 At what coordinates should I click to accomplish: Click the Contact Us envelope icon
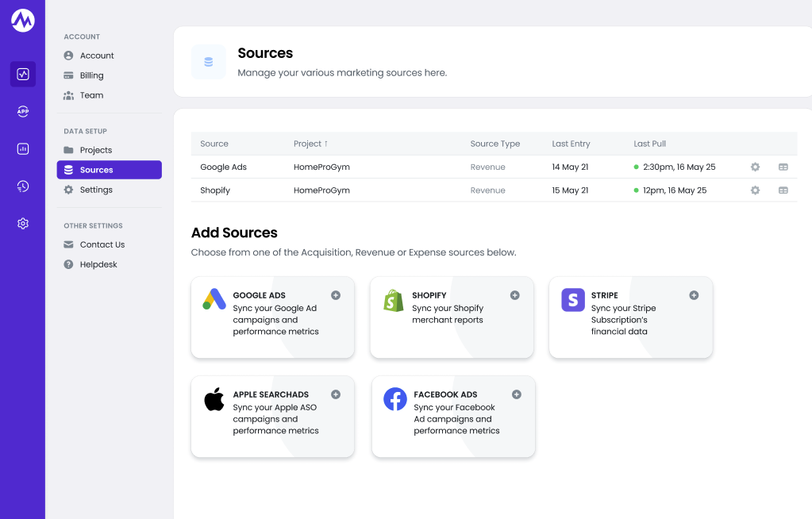68,244
